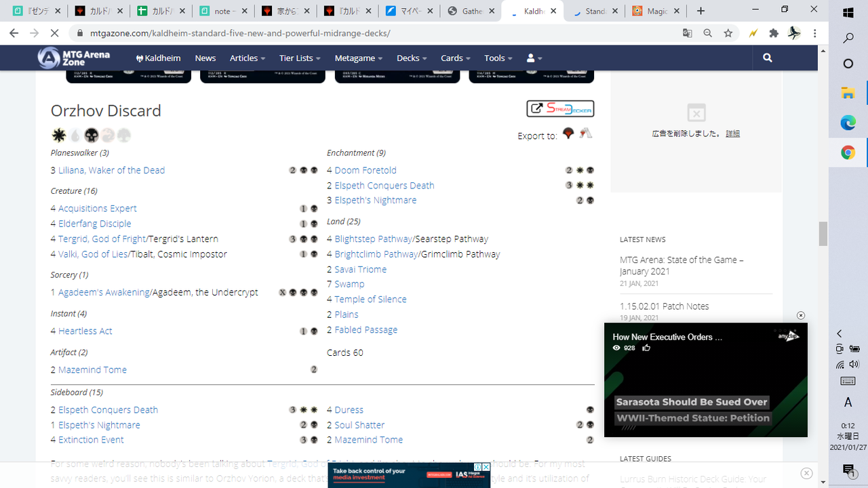The image size is (868, 488).
Task: Open the StreamDecker export button
Action: tap(560, 108)
